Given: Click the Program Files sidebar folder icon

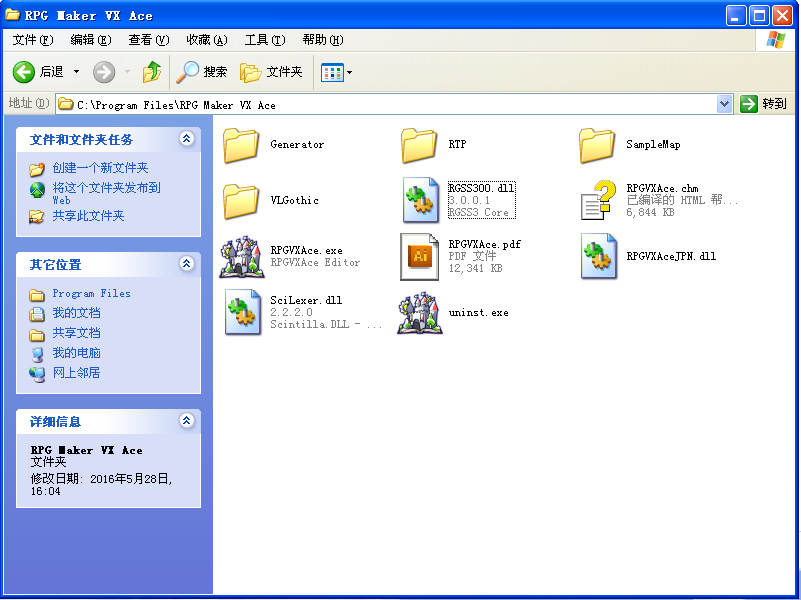Looking at the screenshot, I should (37, 295).
